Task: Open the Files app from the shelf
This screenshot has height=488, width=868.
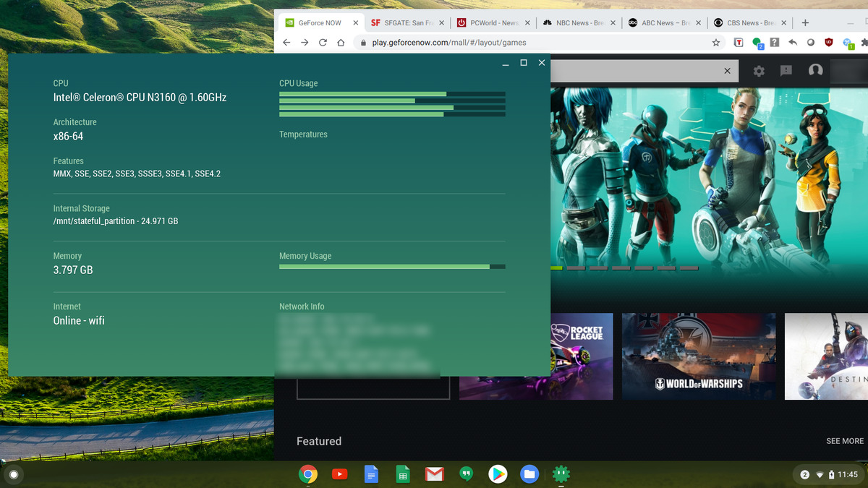Action: (529, 474)
